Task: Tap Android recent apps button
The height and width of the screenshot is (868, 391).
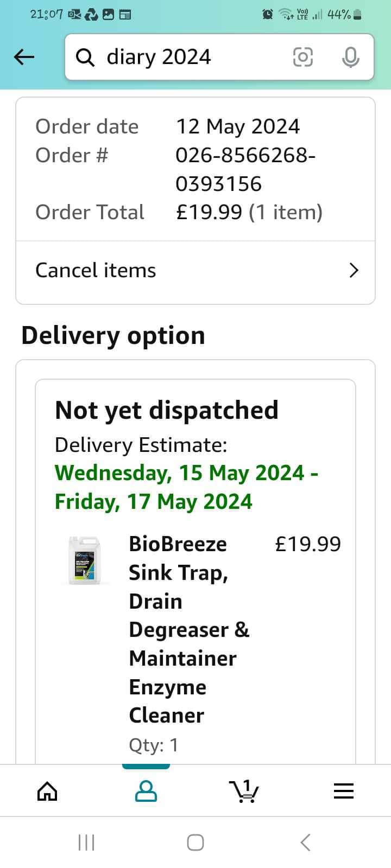Action: [x=86, y=843]
